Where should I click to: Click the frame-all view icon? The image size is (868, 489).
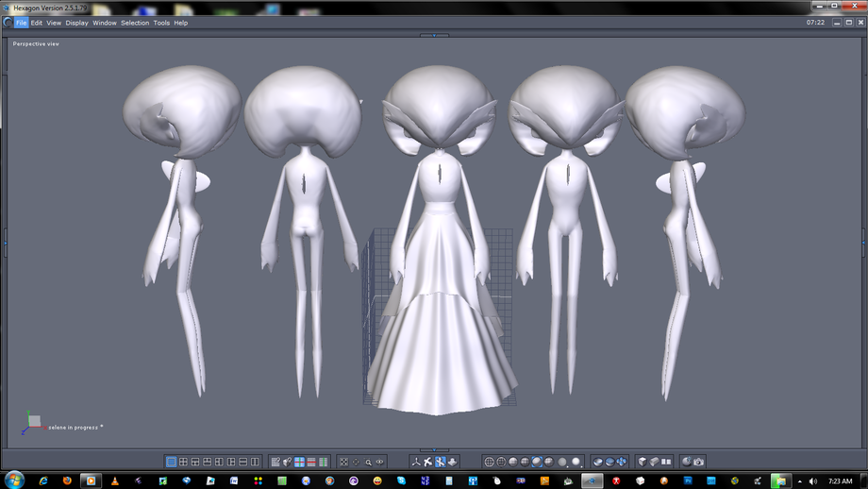pos(343,462)
